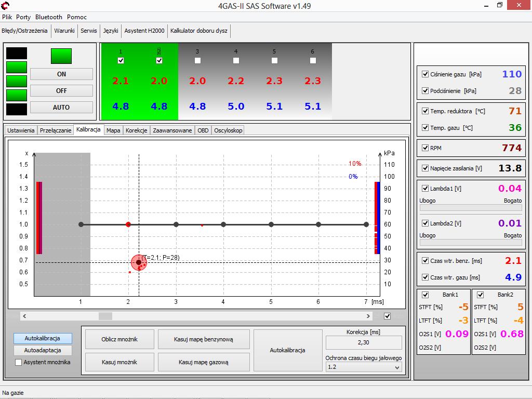Check injector cylinder 4 checkbox
This screenshot has height=399, width=532.
tap(236, 60)
